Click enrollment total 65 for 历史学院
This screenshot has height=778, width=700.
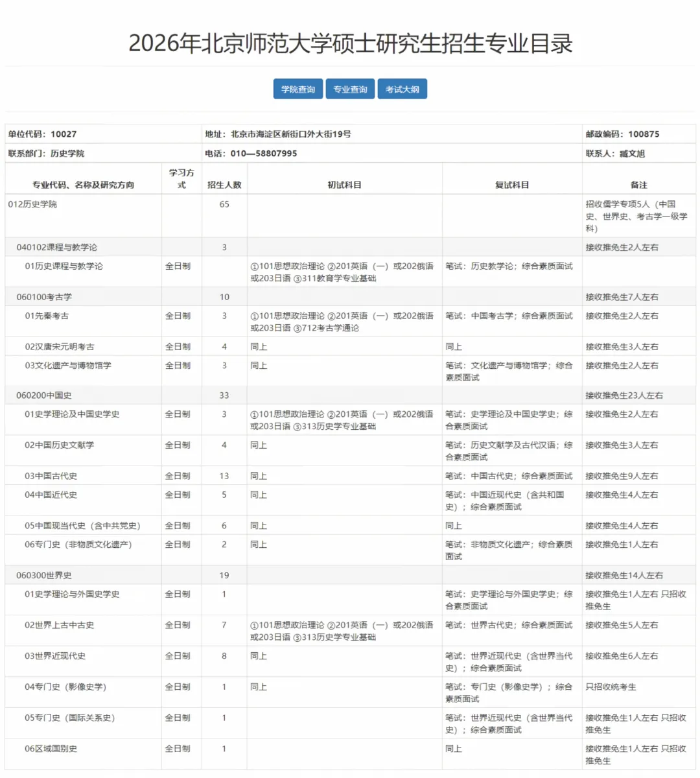pos(224,204)
